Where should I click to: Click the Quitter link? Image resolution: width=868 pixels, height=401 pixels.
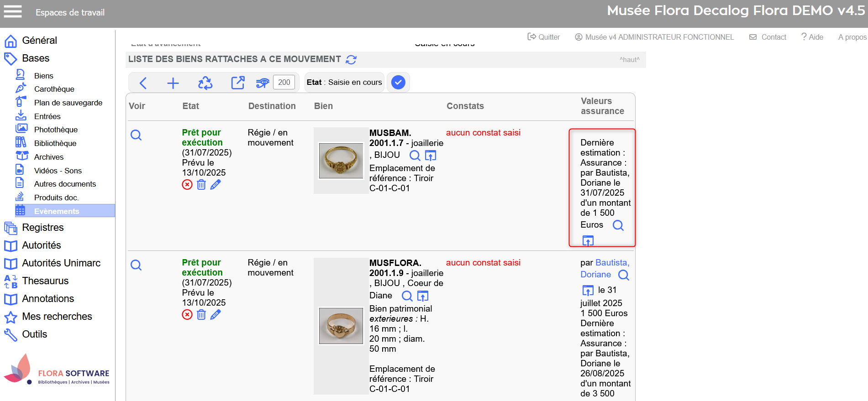(544, 37)
